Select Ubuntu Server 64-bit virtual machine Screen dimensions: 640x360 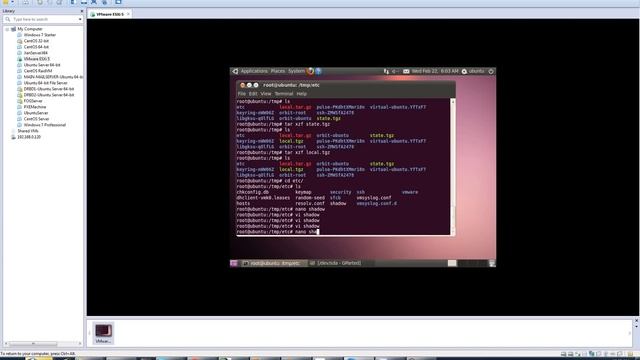tap(42, 65)
